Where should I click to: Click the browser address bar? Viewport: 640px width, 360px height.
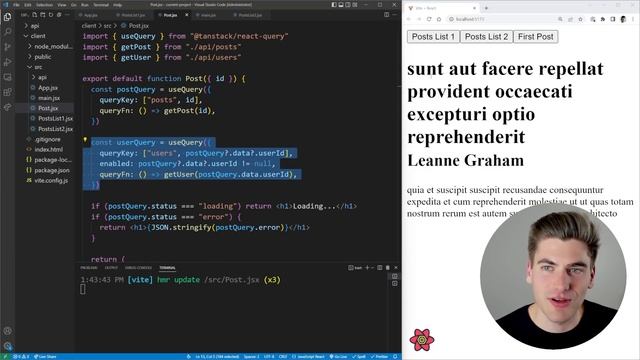pos(502,19)
